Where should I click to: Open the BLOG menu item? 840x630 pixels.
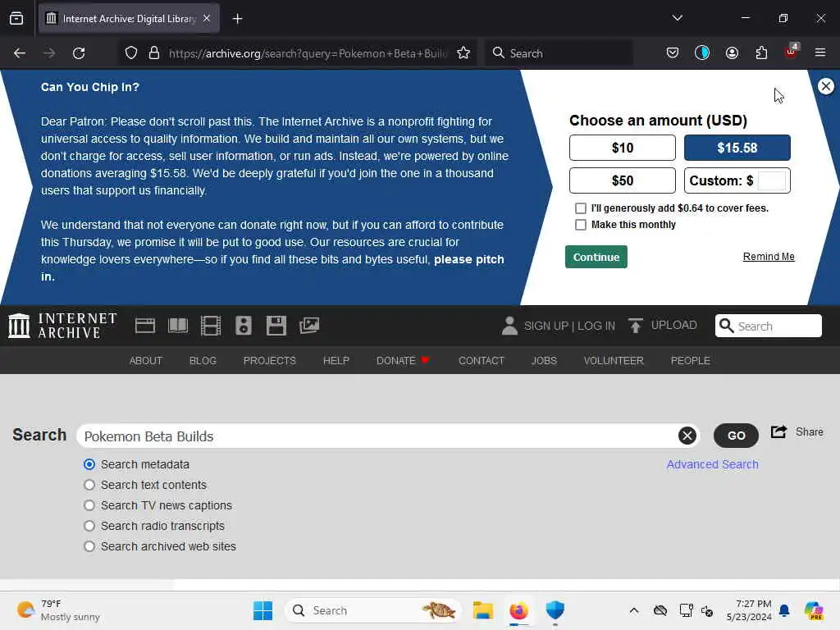pyautogui.click(x=203, y=361)
